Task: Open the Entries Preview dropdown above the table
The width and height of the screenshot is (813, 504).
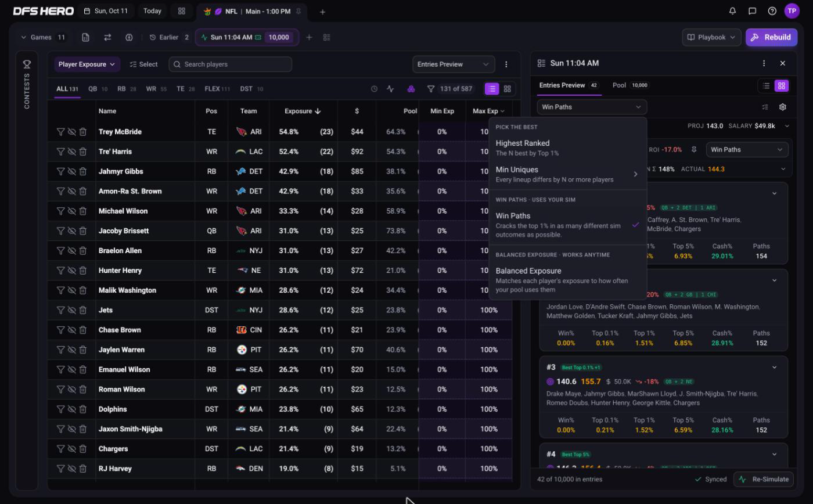Action: (454, 64)
